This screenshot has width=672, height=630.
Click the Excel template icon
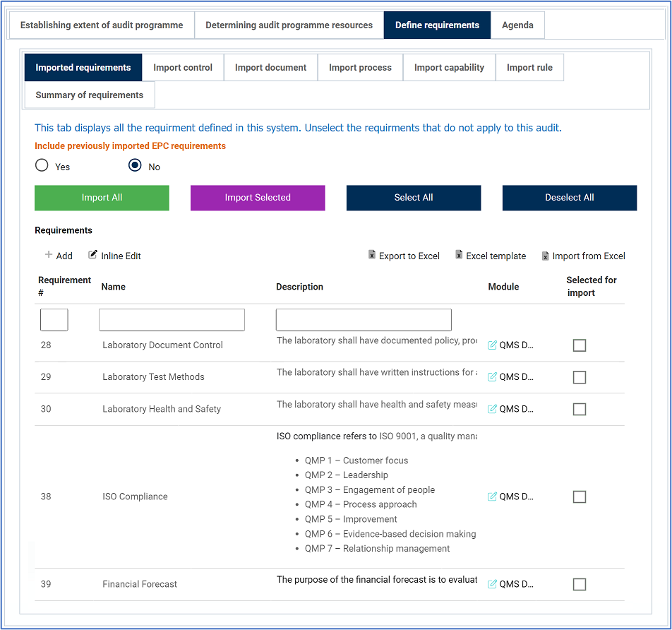[459, 256]
